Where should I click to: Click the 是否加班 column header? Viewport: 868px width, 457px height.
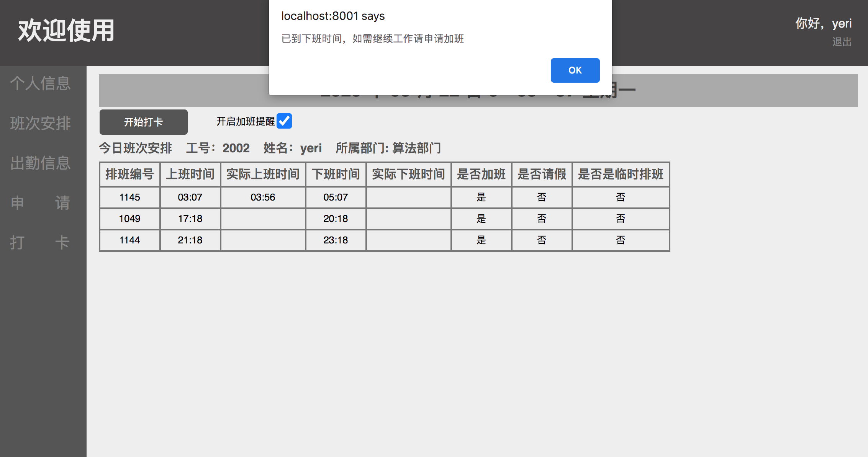click(x=481, y=174)
